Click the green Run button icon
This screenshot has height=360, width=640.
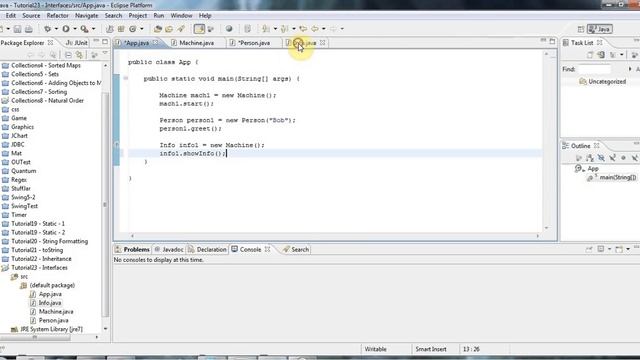click(x=66, y=29)
